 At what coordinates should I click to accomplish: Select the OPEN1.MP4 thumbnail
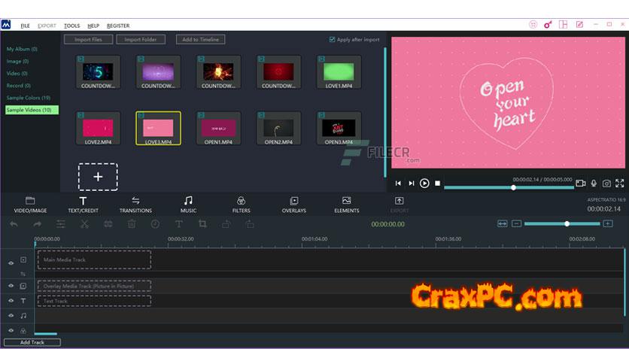(219, 129)
